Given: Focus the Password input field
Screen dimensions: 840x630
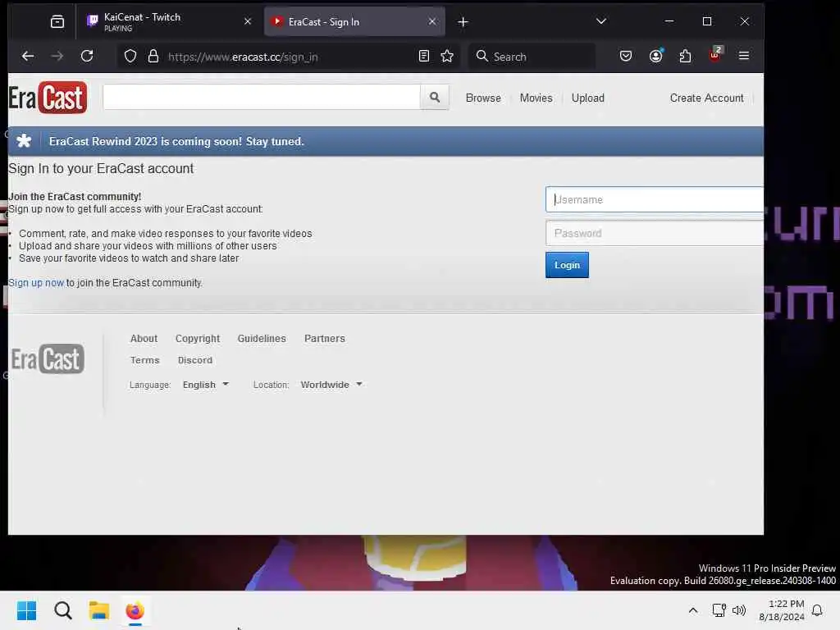Looking at the screenshot, I should pos(655,233).
